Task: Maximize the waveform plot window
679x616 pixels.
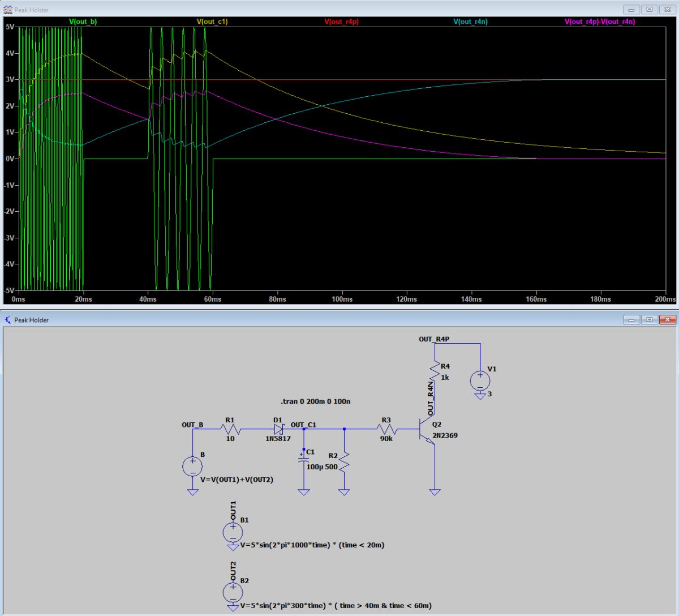Action: click(x=649, y=10)
